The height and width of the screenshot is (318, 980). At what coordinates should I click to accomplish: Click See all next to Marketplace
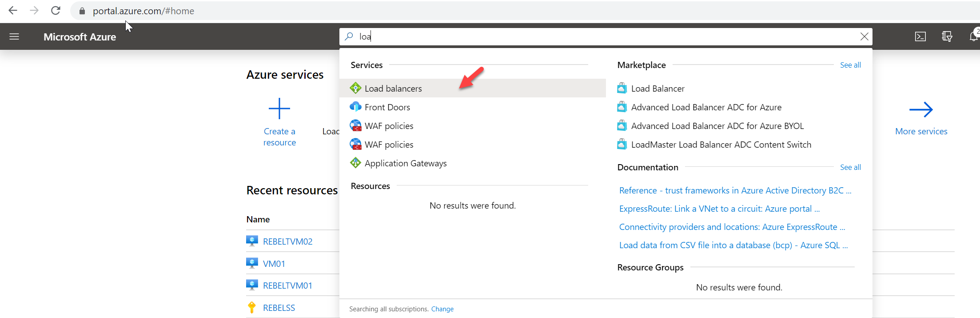tap(850, 65)
